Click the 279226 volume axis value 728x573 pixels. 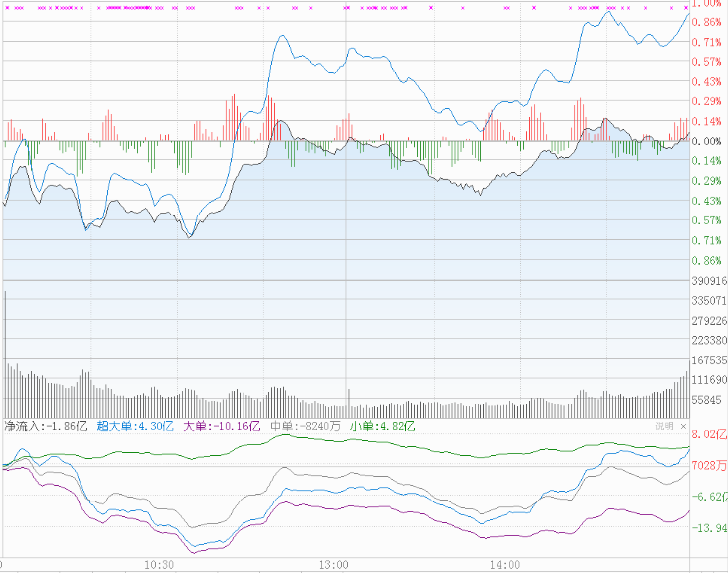pyautogui.click(x=709, y=321)
